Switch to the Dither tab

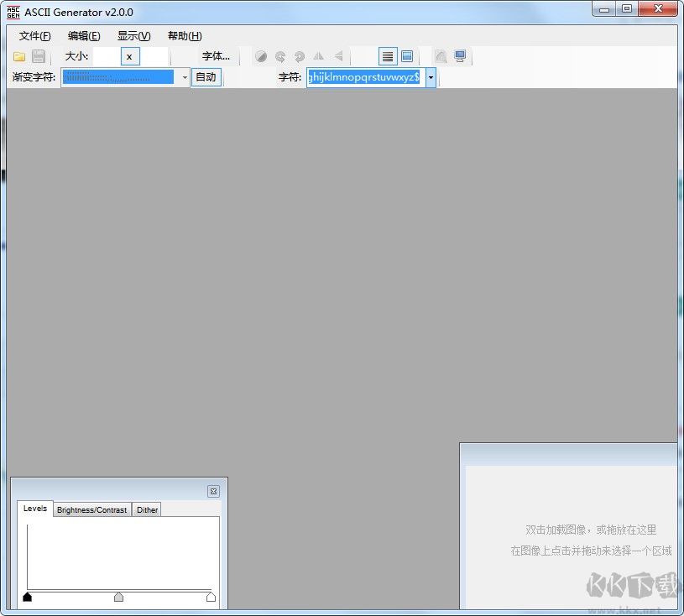coord(148,510)
